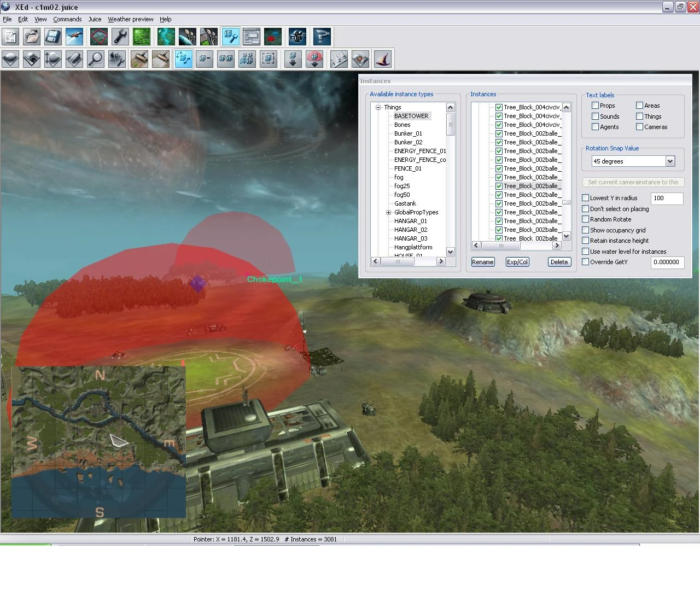Viewport: 700px width, 601px height.
Task: Activate the blue move-instance arrows tool
Action: [183, 59]
